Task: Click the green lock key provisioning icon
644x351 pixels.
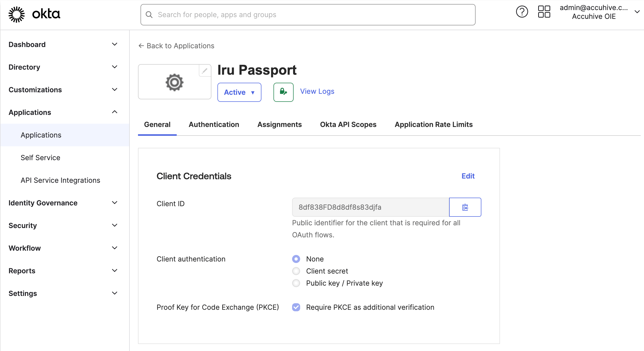Action: tap(283, 92)
